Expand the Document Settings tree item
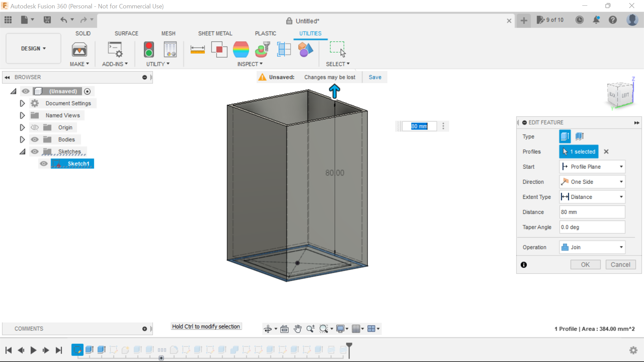The image size is (644, 362). [x=22, y=103]
